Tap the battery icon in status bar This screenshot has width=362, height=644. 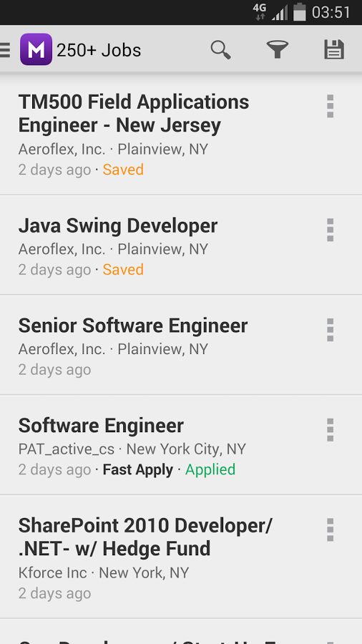coord(300,11)
